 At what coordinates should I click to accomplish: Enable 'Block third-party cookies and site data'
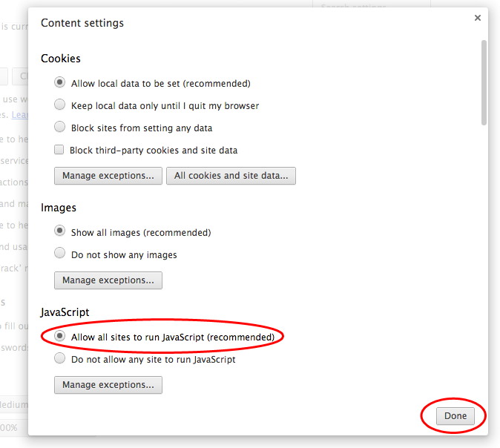click(59, 150)
